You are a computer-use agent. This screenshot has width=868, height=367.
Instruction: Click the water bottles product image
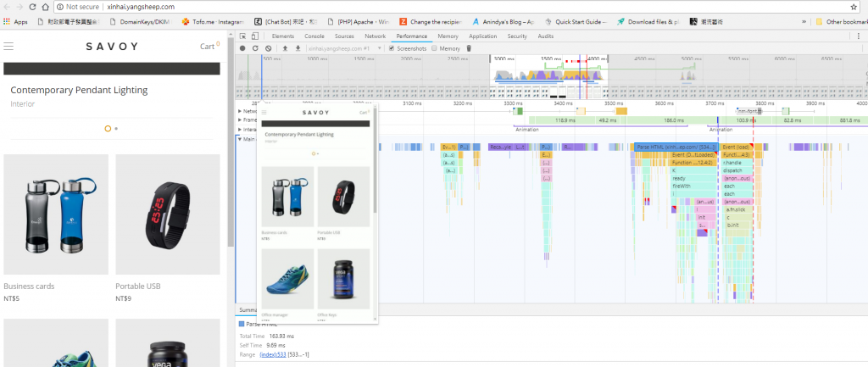[56, 214]
